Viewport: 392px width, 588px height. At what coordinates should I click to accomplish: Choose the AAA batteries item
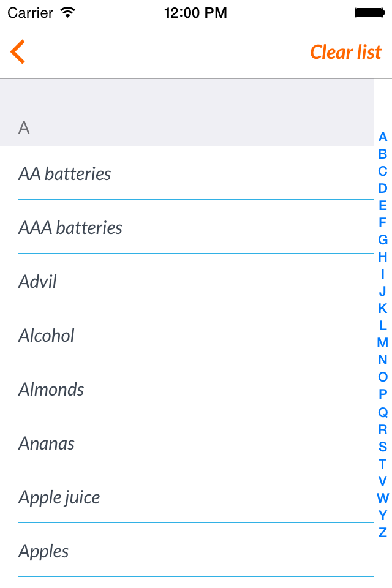(184, 228)
